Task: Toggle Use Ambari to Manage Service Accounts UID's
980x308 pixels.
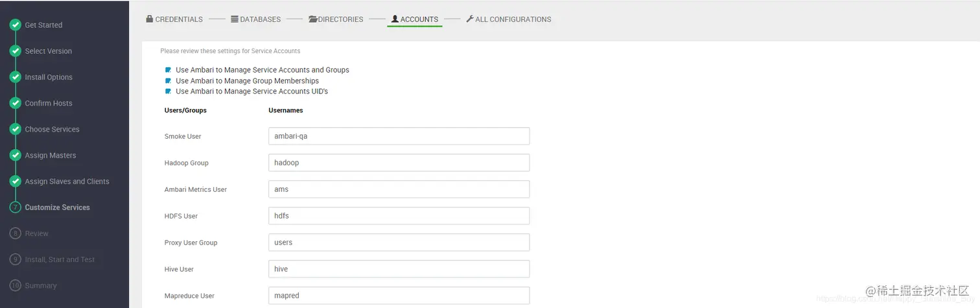Action: coord(169,91)
